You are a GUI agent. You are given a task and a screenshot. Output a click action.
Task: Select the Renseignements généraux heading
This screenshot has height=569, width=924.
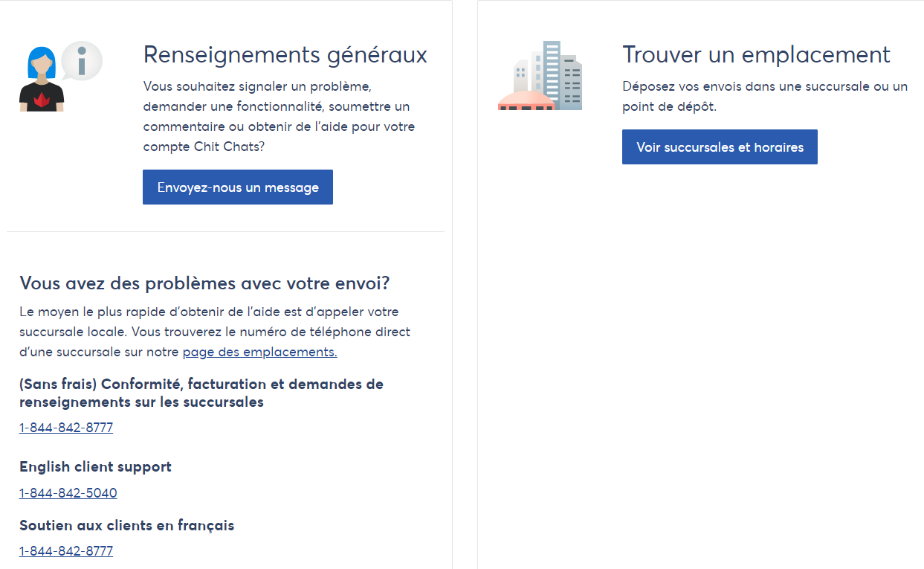coord(285,55)
